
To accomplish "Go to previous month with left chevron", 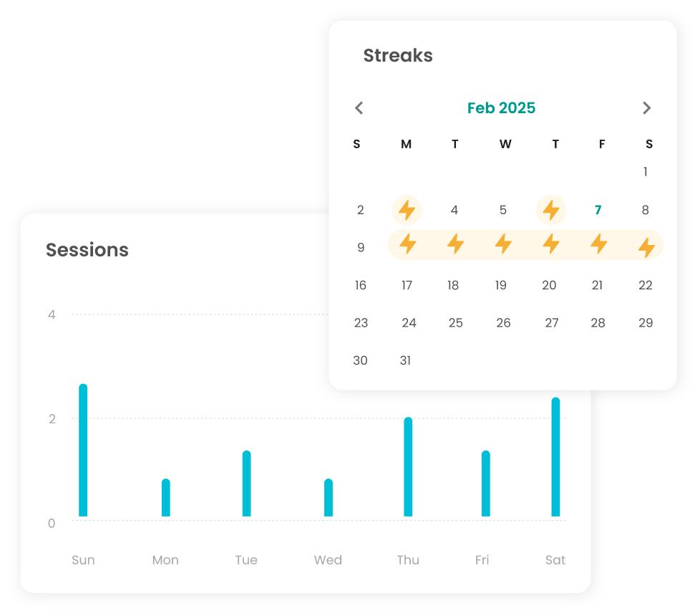I will [x=359, y=108].
